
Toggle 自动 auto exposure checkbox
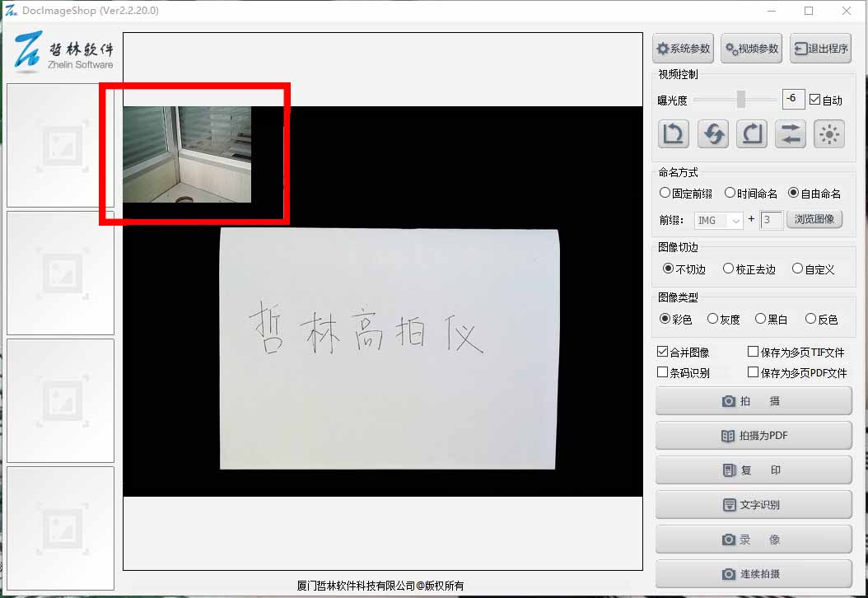tap(814, 100)
